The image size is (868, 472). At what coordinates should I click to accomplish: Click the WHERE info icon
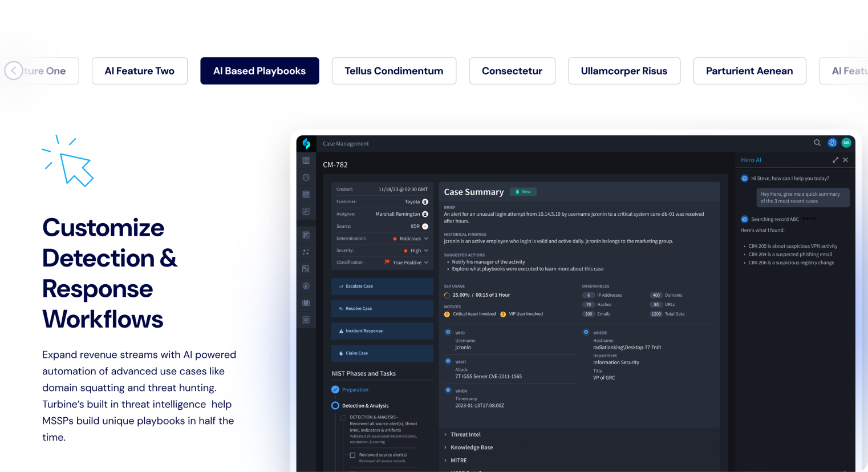click(x=586, y=332)
